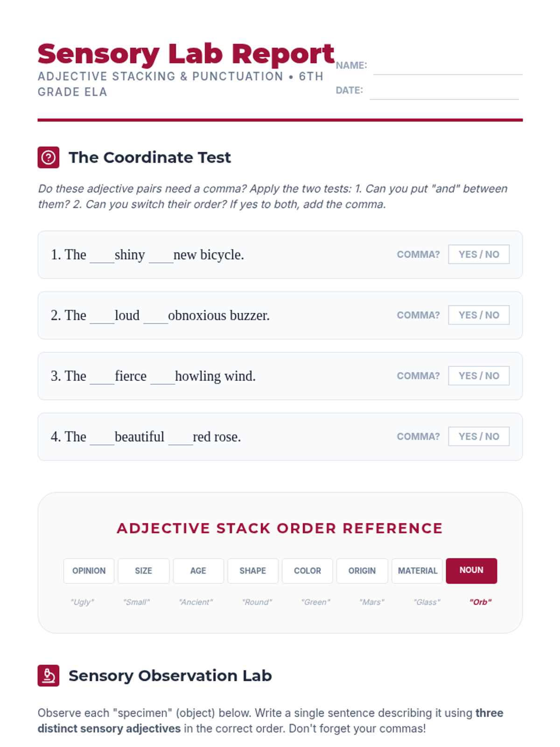Select YES / NO box for fierce howling wind
Viewport: 560px width, 747px height.
[x=479, y=376]
